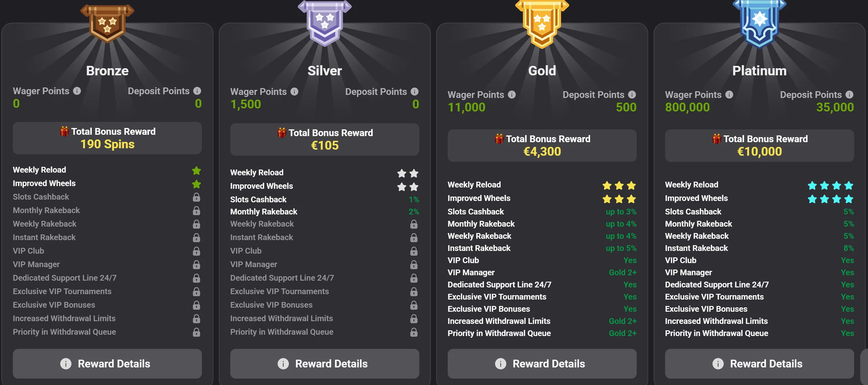Click the Bronze Slots Cashback lock icon
Screen dimensions: 868x385
click(196, 197)
